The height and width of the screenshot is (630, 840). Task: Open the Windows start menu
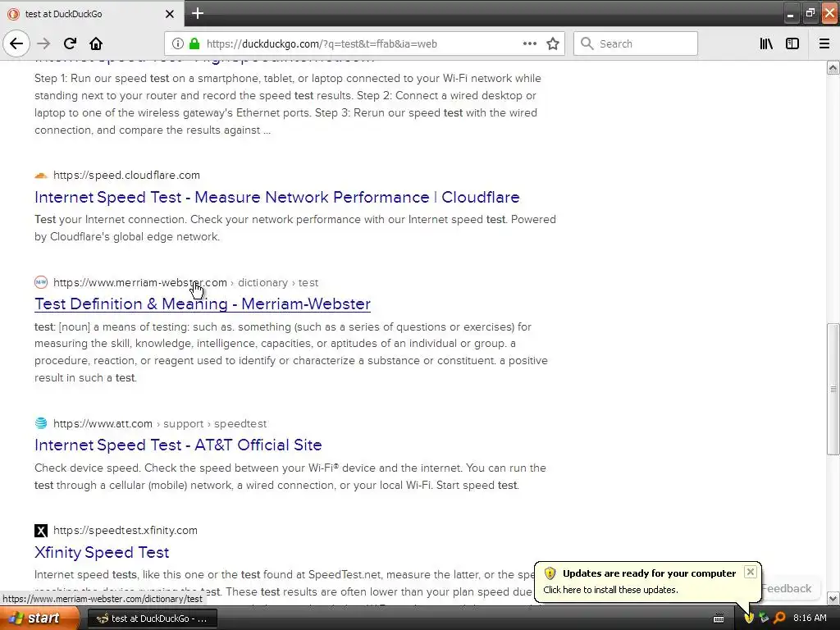(39, 618)
